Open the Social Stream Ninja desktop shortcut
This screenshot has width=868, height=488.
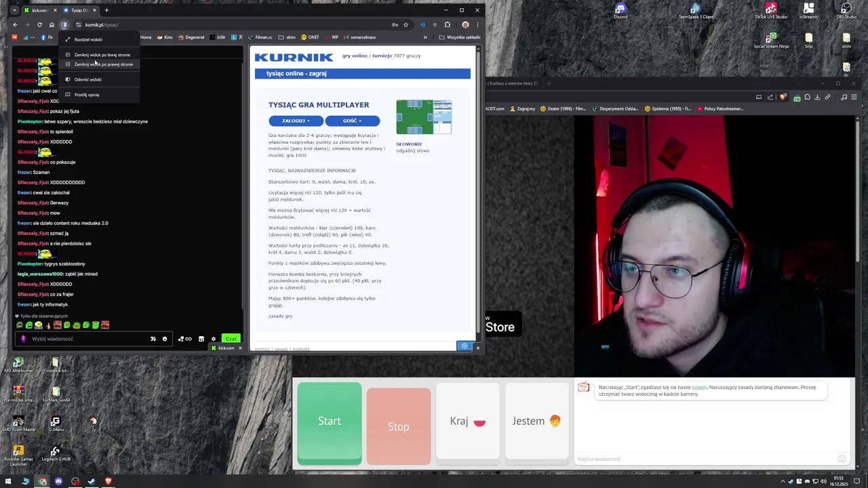tap(771, 41)
